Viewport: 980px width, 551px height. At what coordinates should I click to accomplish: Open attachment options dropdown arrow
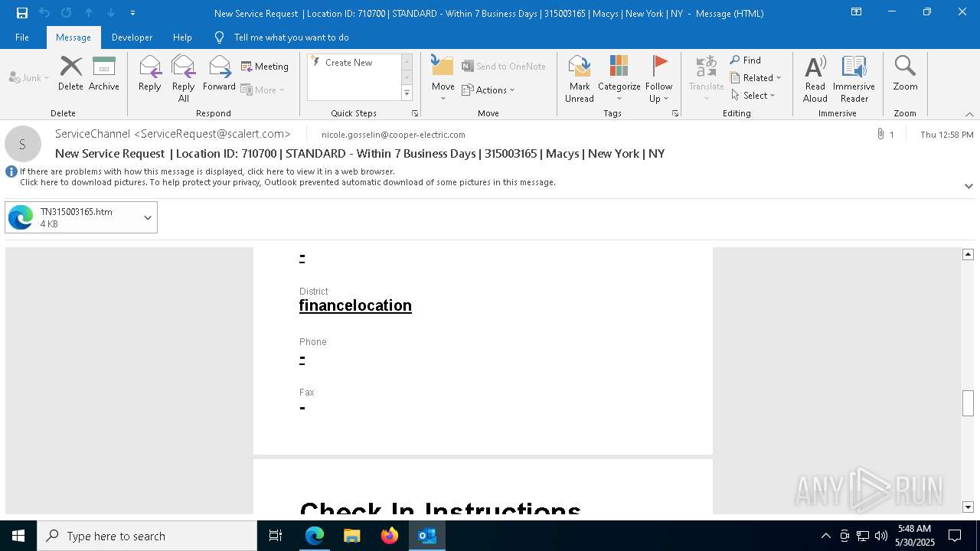(x=148, y=217)
